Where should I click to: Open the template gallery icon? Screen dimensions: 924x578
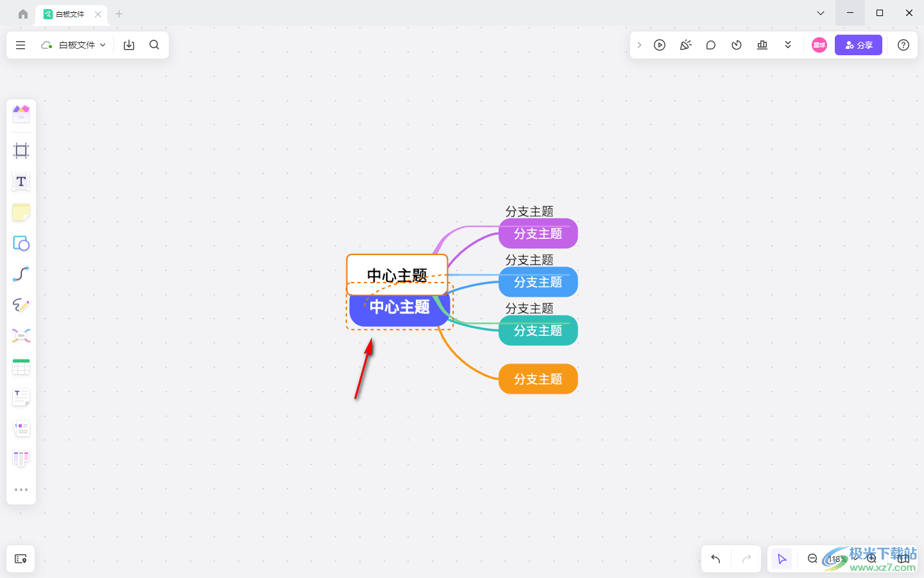21,114
